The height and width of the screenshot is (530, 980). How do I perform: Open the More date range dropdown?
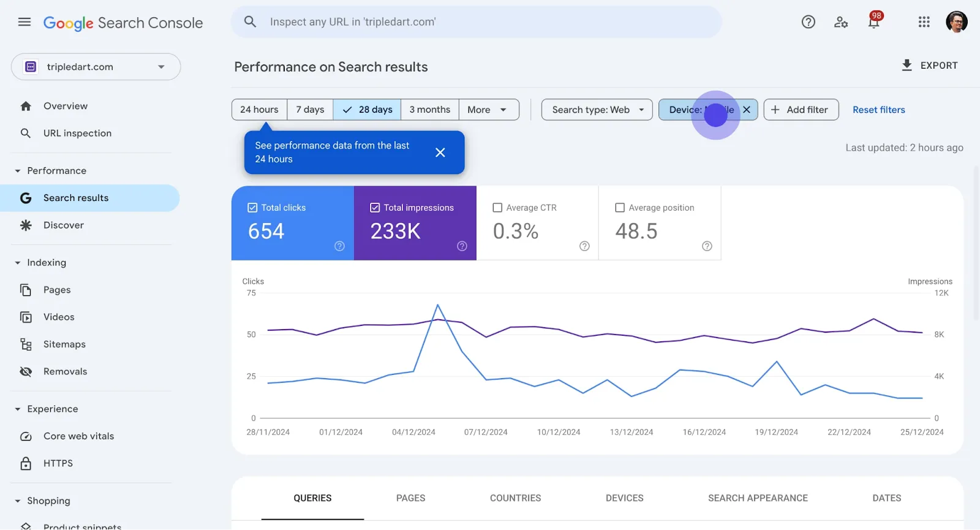tap(489, 110)
